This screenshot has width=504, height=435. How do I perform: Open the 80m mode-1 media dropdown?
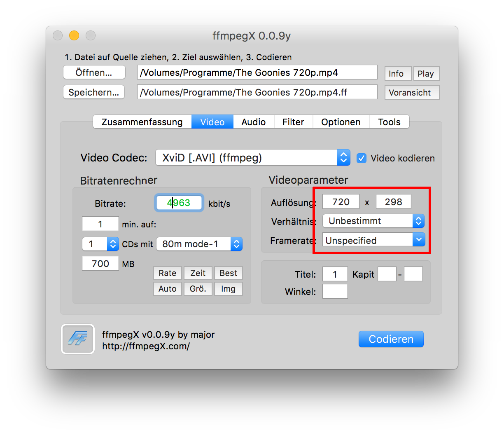point(199,244)
